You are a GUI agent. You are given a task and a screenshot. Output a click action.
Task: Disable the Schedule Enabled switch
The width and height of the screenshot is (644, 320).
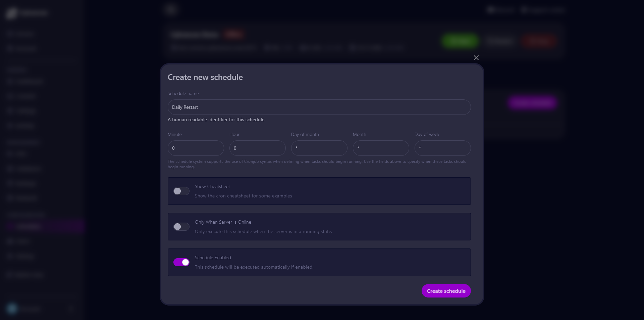tap(181, 262)
